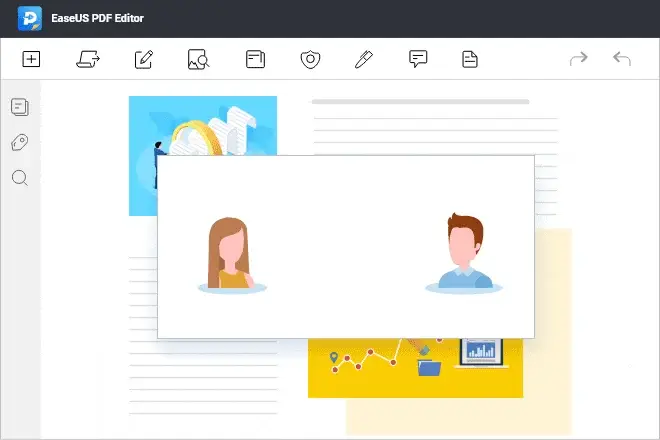Click the EaseUS PDF Editor title text
Viewport: 660px width, 440px height.
tap(99, 18)
